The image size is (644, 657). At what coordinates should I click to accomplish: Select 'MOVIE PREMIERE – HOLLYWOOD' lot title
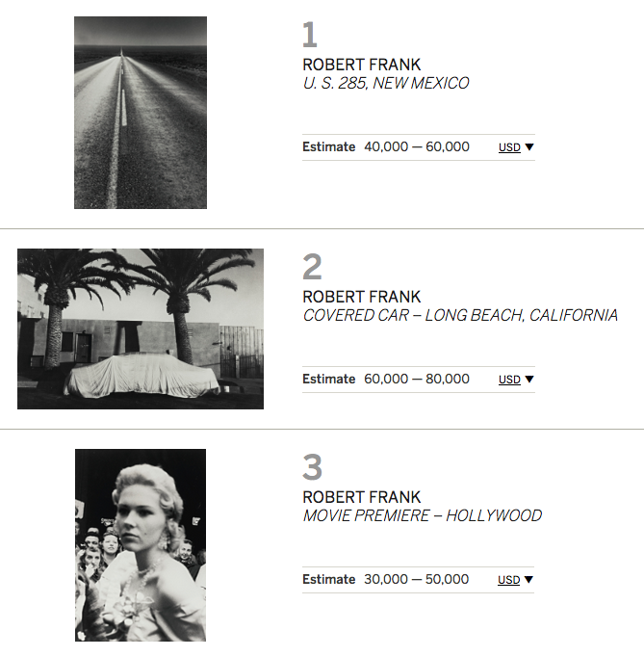422,516
